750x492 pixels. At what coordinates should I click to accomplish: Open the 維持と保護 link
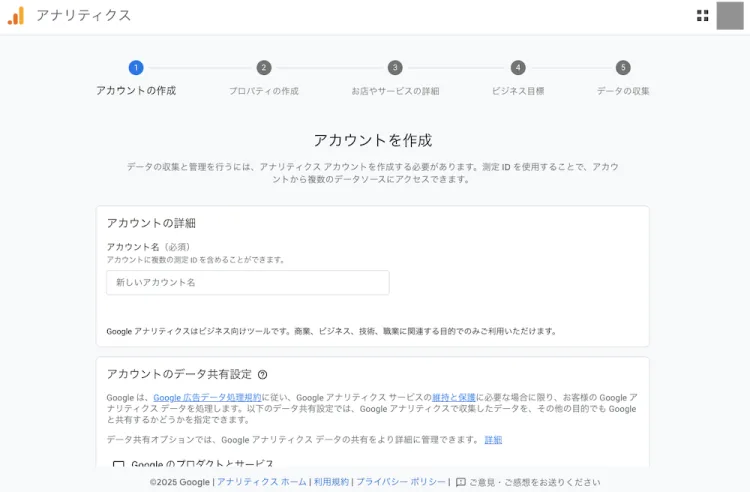click(x=453, y=397)
